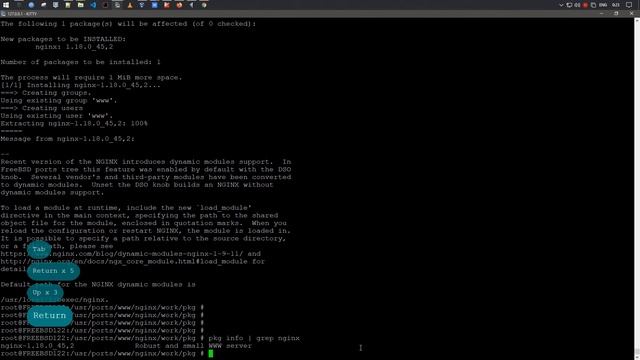Launch the blue Visual Studio Code taskbar icon
640x360 pixels.
click(93, 5)
